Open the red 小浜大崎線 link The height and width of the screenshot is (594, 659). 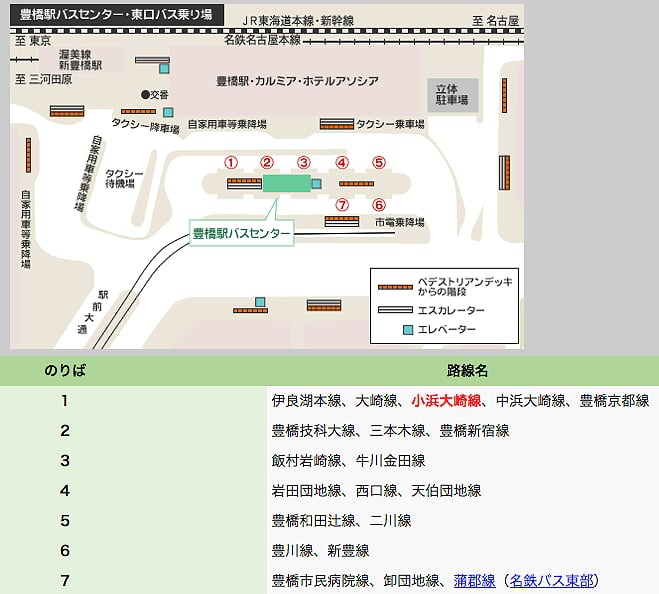[x=445, y=401]
